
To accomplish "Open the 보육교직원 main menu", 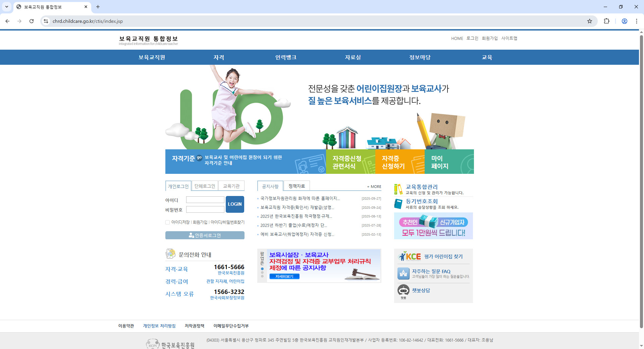I will [152, 57].
